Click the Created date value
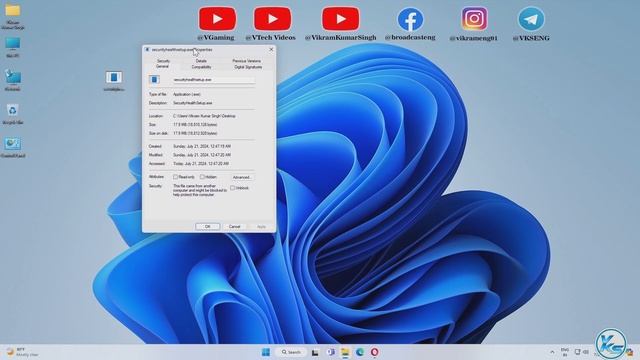Viewport: 640px width, 360px height. (202, 146)
